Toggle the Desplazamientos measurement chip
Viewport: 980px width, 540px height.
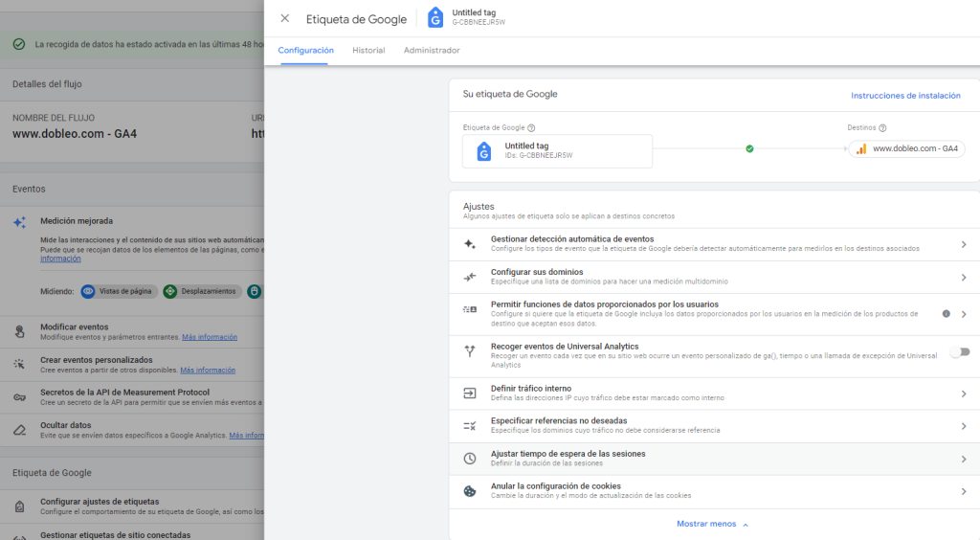click(200, 291)
